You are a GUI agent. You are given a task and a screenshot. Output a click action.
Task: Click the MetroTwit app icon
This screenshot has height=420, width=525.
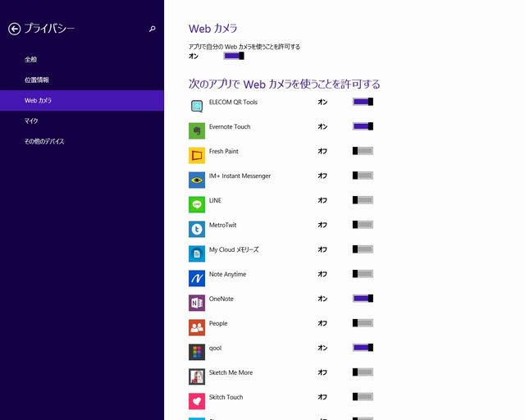coord(197,229)
